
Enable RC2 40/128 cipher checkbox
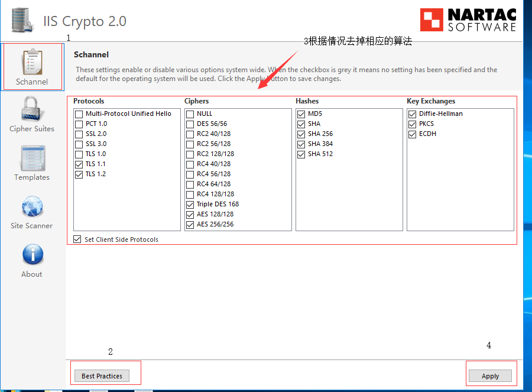coord(190,134)
